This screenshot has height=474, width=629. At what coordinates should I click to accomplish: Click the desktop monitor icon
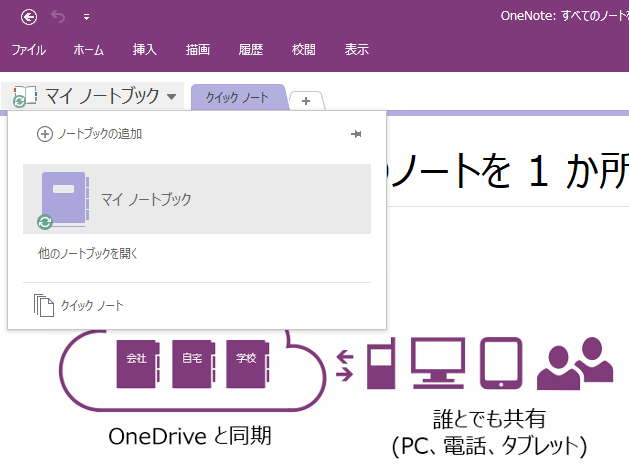pos(438,363)
